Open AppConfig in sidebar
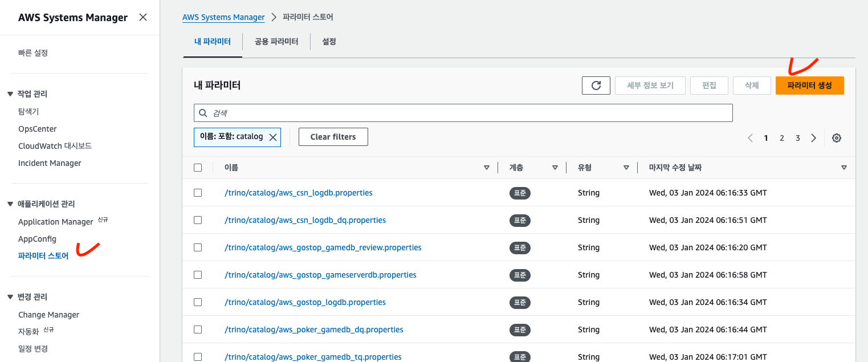This screenshot has width=868, height=362. click(x=37, y=239)
